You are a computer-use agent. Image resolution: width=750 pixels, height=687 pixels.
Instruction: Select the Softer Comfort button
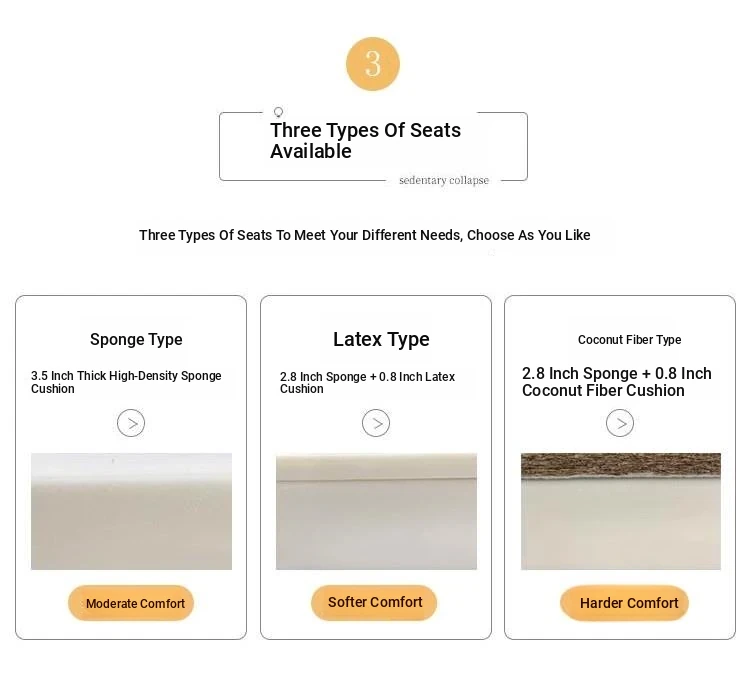[x=374, y=603]
